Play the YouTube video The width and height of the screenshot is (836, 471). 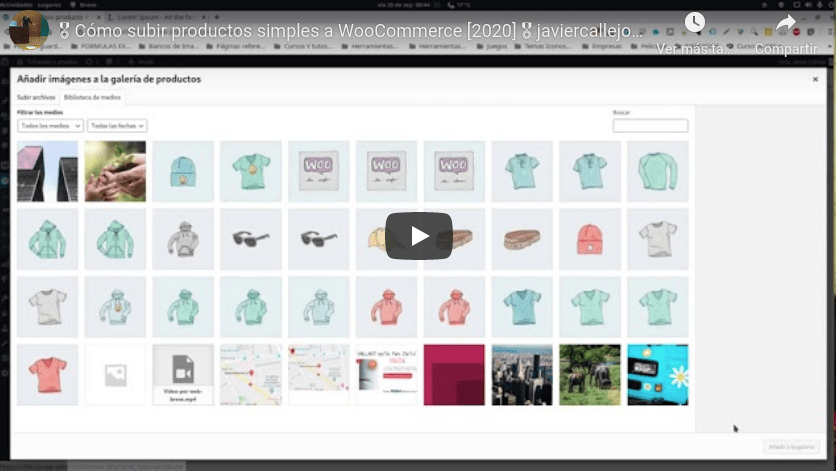pos(419,236)
